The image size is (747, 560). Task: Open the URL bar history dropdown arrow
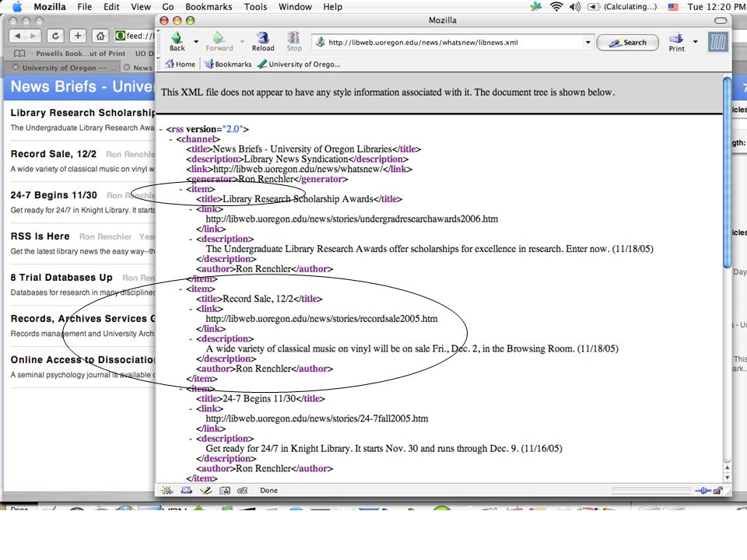[588, 42]
